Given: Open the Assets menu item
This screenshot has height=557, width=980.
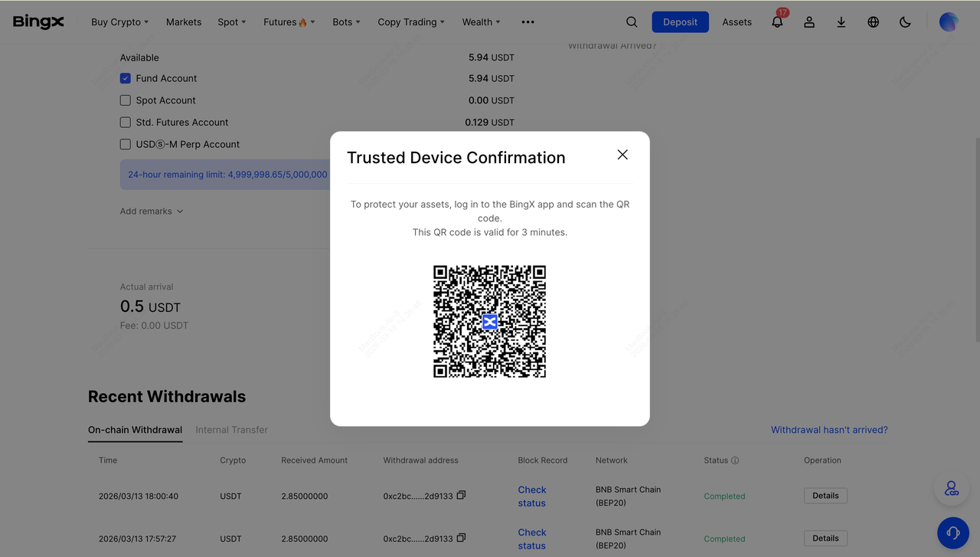Looking at the screenshot, I should click(x=737, y=22).
